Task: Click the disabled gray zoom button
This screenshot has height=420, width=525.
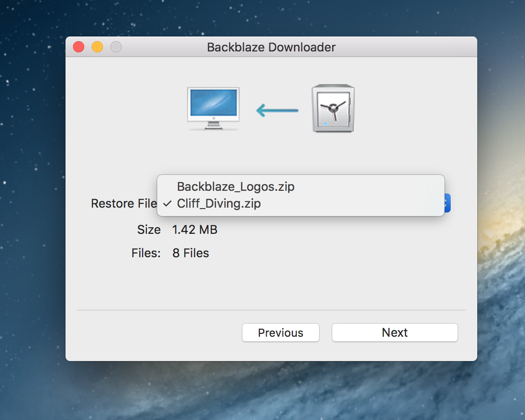Action: point(116,47)
